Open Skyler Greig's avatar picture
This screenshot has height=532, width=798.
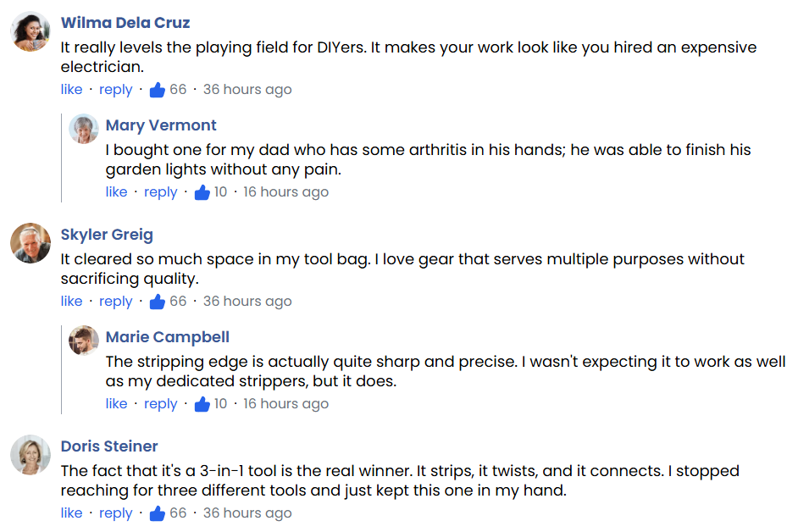[x=30, y=243]
